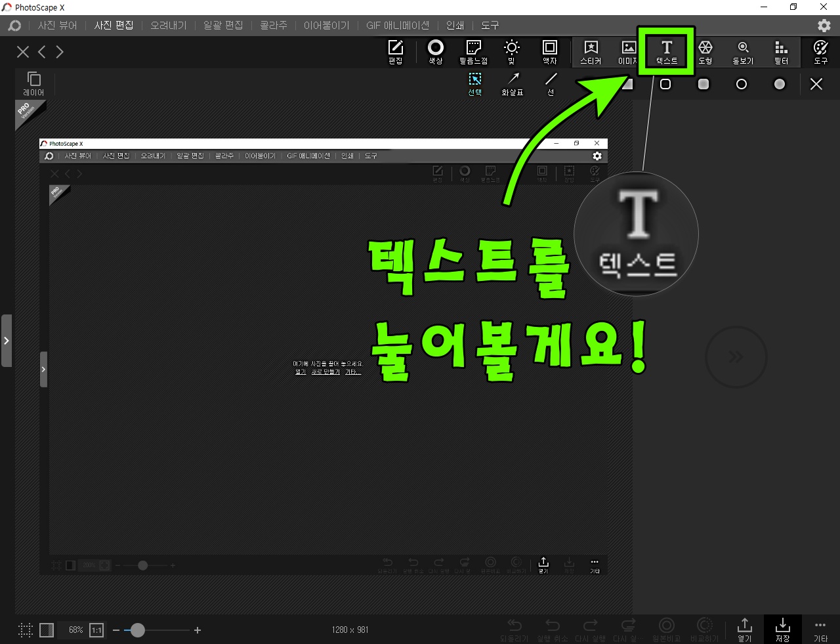
Task: Switch to the 사진 뷰어 tab
Action: (x=58, y=26)
